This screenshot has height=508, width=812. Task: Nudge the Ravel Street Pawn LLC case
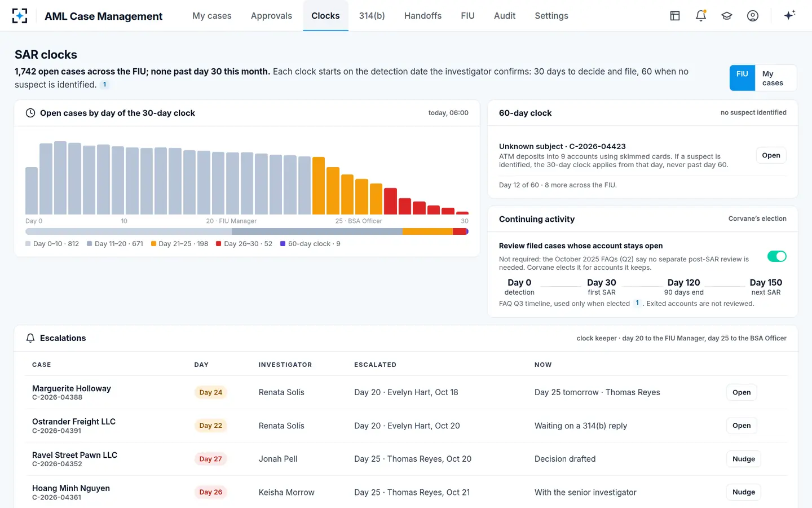[x=744, y=459]
